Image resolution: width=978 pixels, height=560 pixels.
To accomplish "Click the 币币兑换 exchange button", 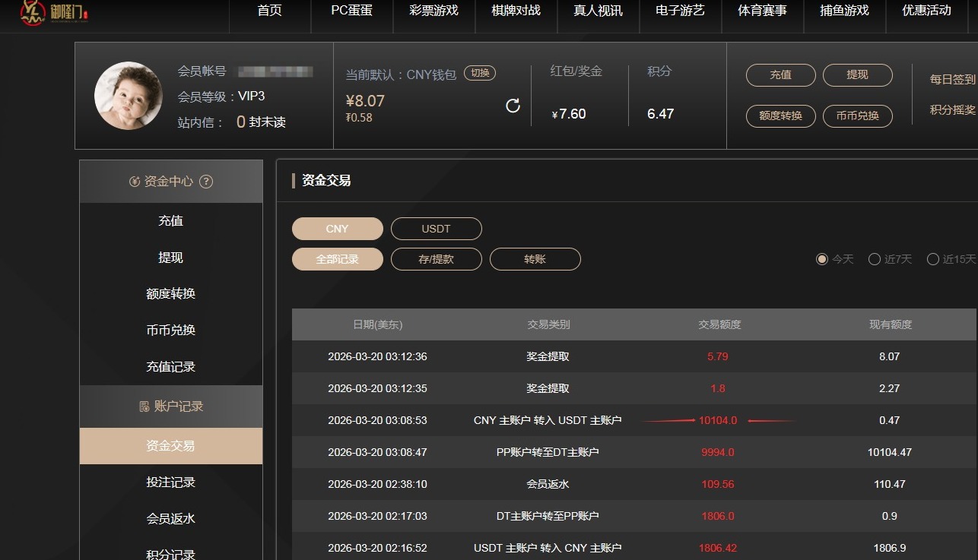I will [857, 116].
